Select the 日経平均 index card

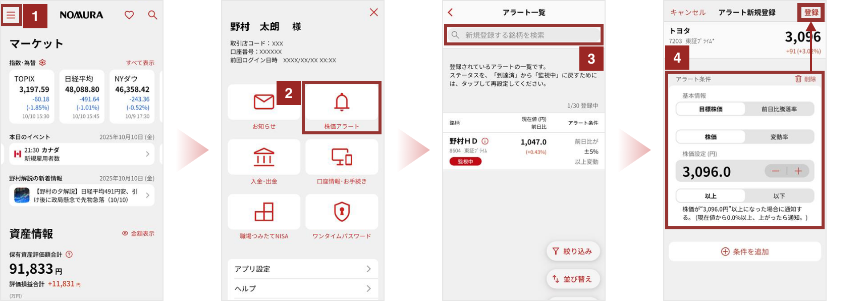pyautogui.click(x=82, y=96)
